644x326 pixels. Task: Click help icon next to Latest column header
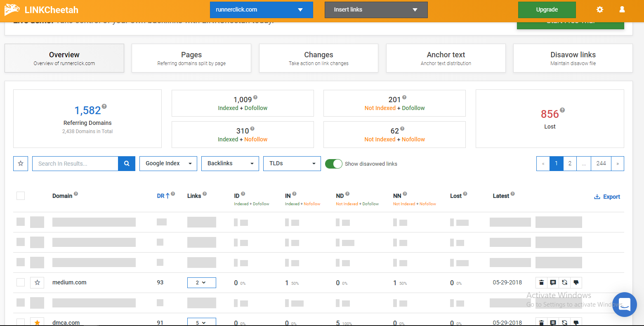(x=513, y=194)
